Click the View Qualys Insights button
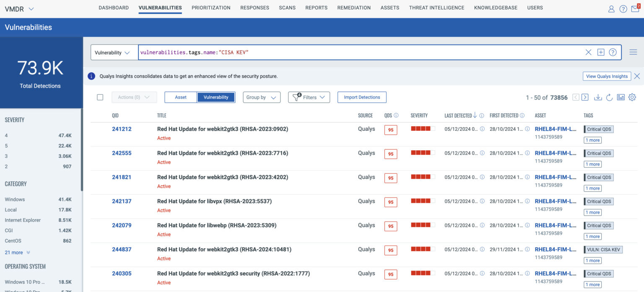This screenshot has width=644, height=292. [606, 76]
